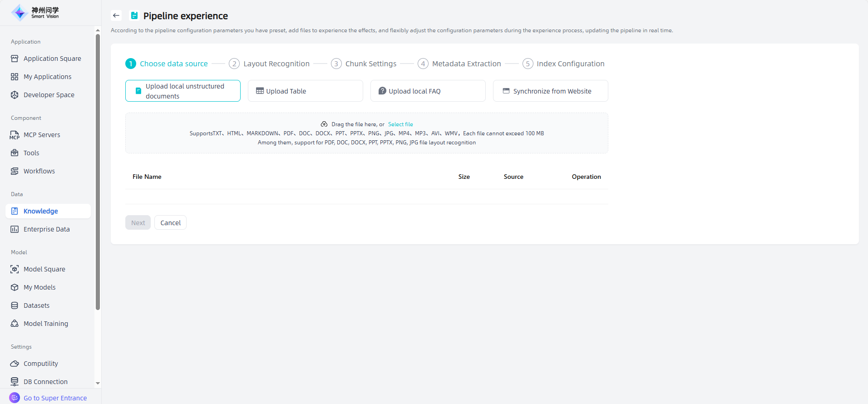The image size is (868, 404).
Task: Open the Tools toolbox icon
Action: pos(15,153)
